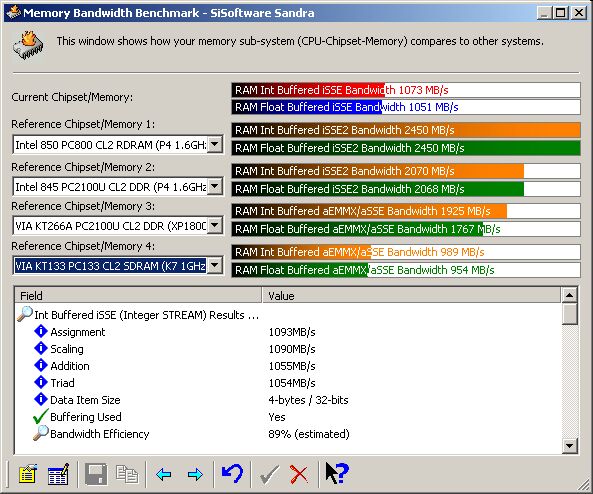The height and width of the screenshot is (494, 593).
Task: Click the magnifier icon beside Bandwidth Efficiency
Action: (40, 433)
